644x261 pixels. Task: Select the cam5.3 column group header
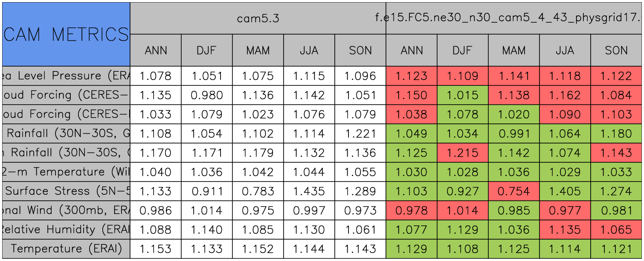(258, 18)
